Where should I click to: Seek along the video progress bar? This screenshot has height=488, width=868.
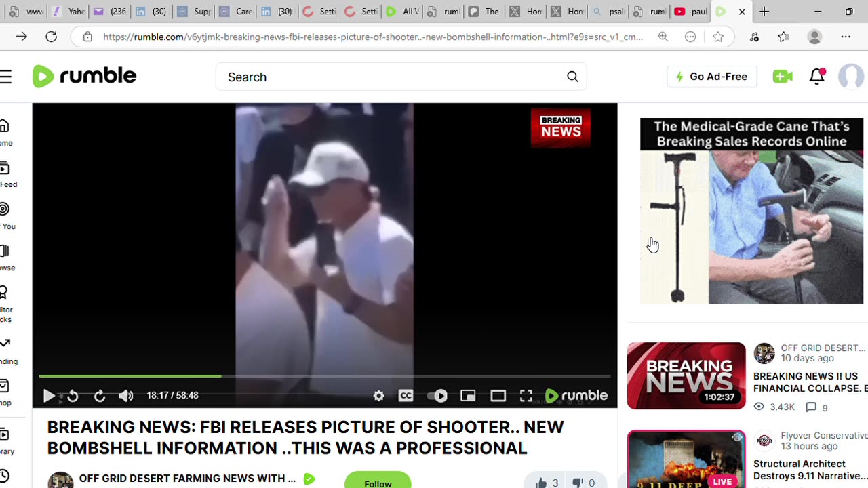325,375
